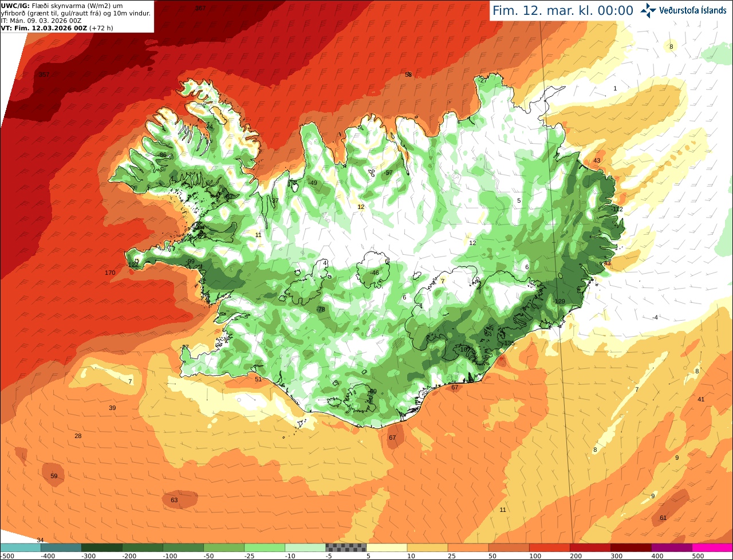Click the heat flux value '-49' on the map
733x560 pixels.
(313, 183)
